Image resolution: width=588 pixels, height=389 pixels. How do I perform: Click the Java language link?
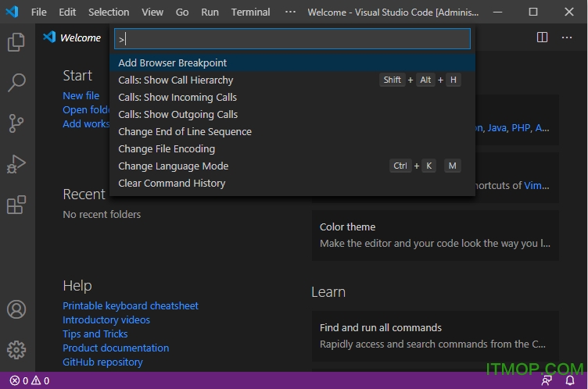(x=497, y=128)
